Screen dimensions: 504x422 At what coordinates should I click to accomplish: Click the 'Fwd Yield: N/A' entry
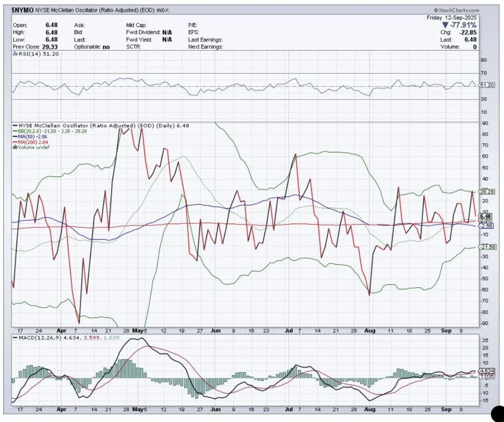149,40
